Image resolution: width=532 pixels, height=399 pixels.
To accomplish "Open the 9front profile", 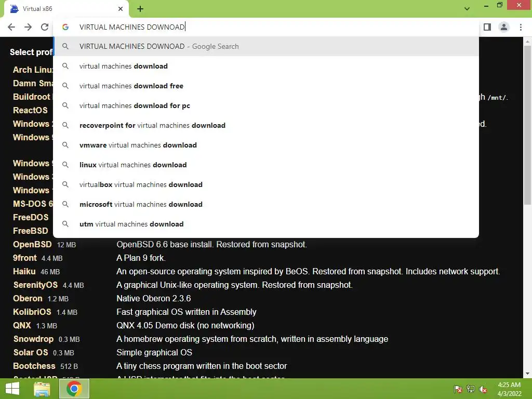I will (x=25, y=258).
